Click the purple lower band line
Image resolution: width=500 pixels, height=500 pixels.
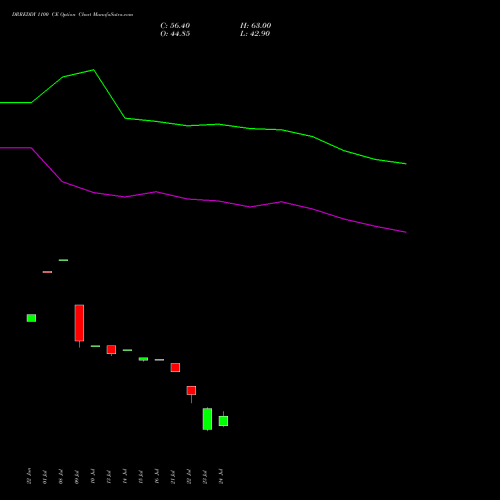(203, 200)
